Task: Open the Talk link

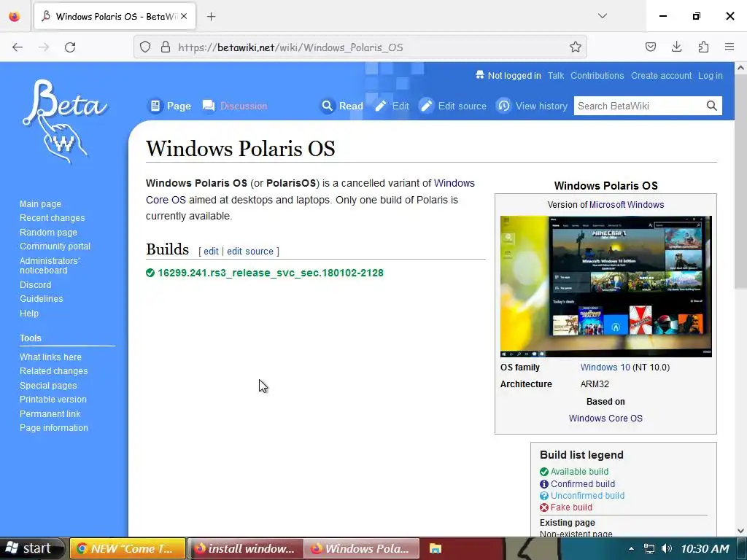Action: (x=555, y=75)
